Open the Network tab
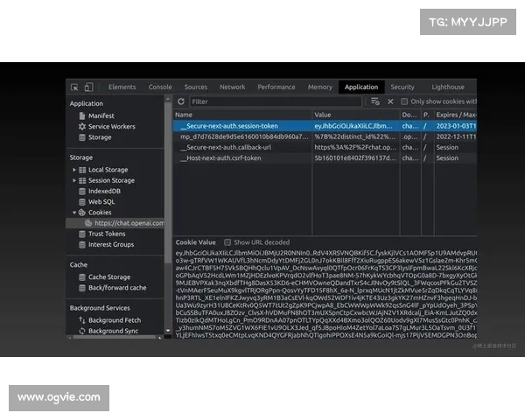This screenshot has height=420, width=525. [x=233, y=87]
